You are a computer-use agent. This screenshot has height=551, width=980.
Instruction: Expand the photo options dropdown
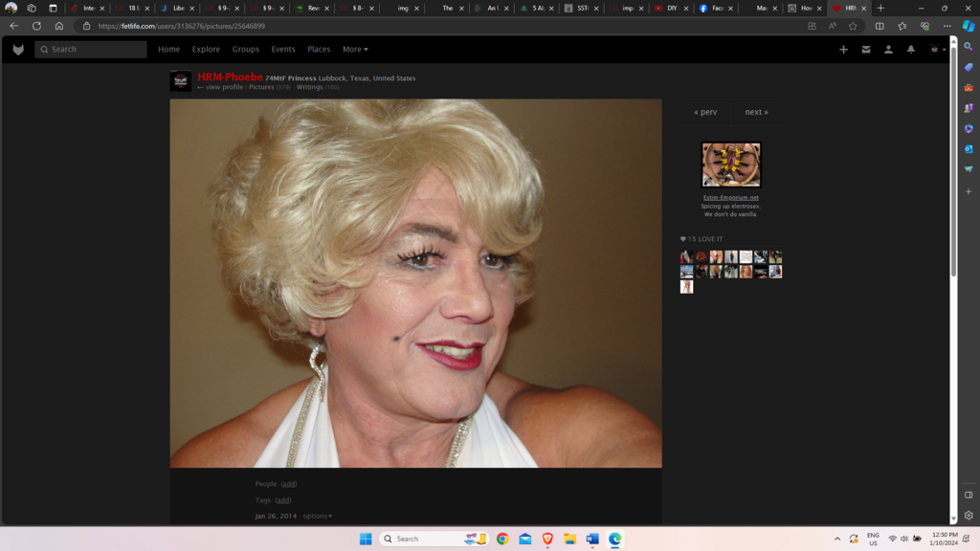pyautogui.click(x=318, y=516)
